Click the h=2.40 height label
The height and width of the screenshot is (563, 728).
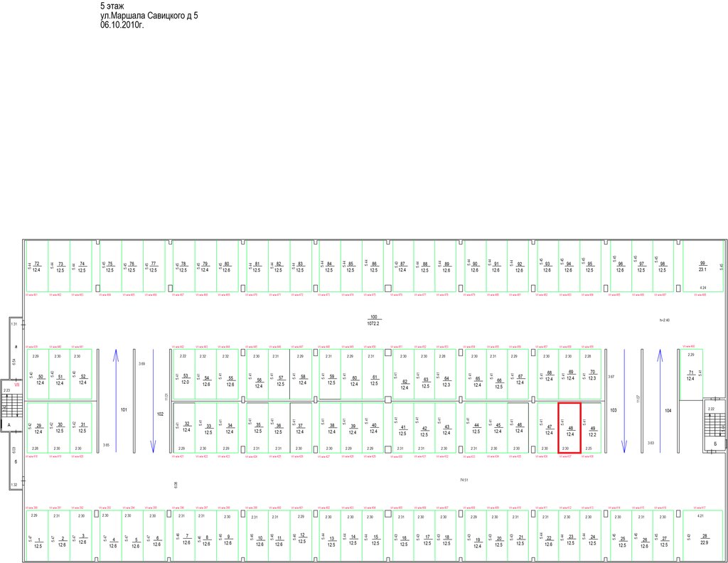point(665,321)
